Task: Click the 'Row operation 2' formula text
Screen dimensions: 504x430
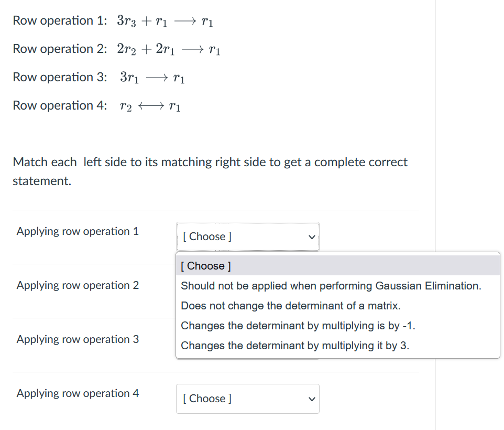Action: pos(115,48)
